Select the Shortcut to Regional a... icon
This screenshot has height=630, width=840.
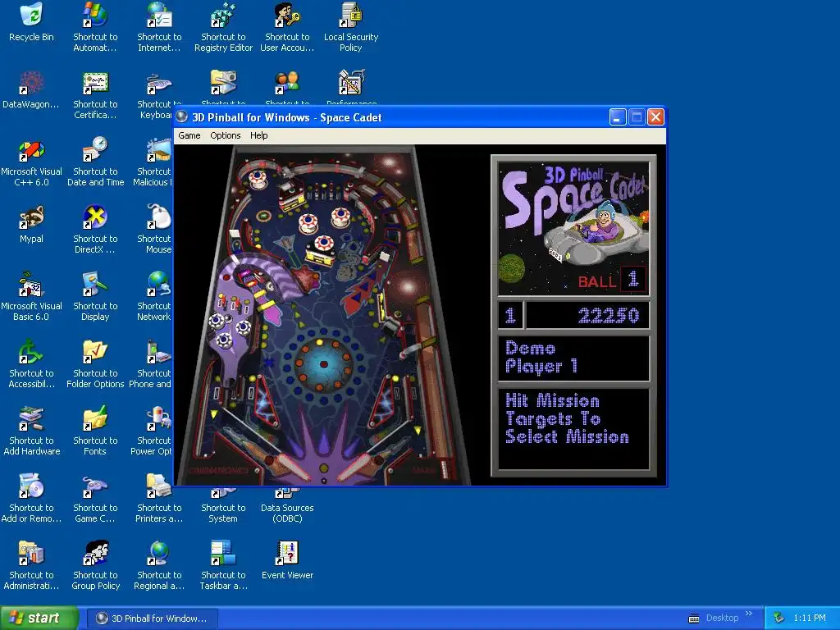pyautogui.click(x=159, y=566)
